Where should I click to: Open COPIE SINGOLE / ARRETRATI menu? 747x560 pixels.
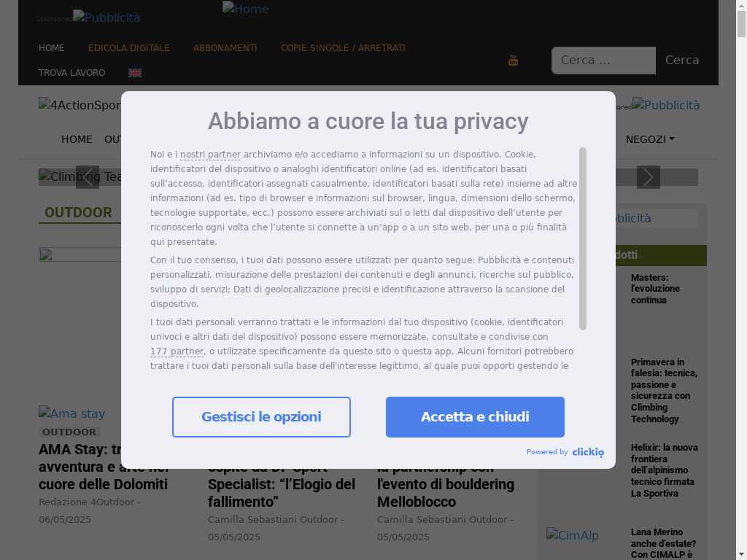(343, 48)
